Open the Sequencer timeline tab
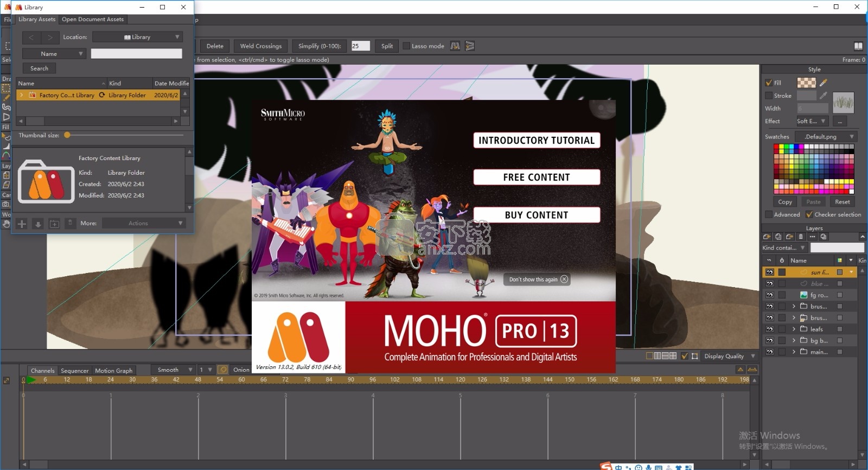 tap(74, 371)
